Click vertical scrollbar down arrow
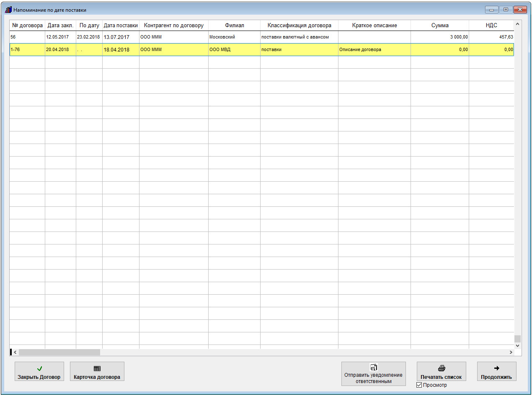 (518, 345)
